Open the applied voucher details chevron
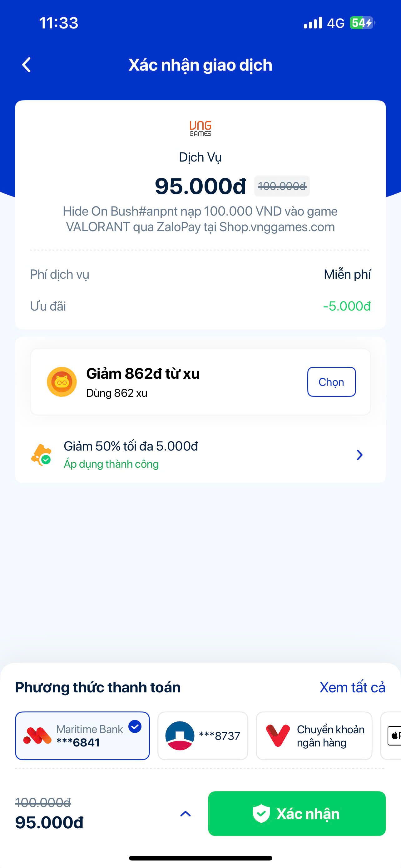 tap(359, 455)
